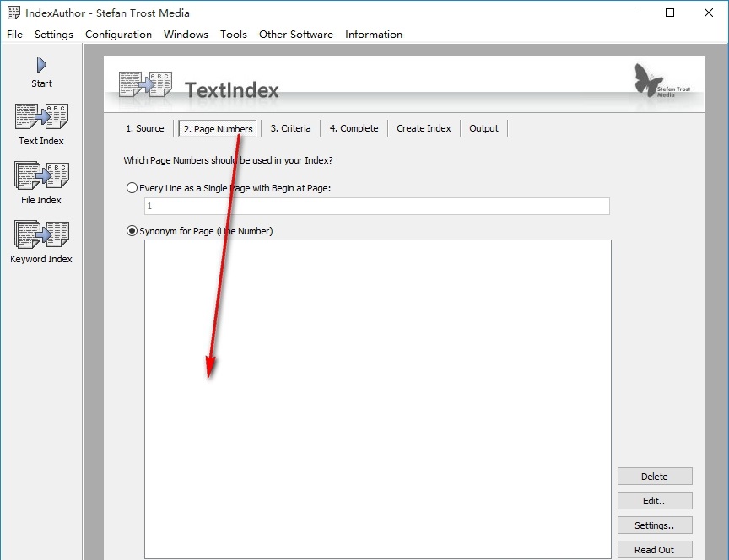The height and width of the screenshot is (560, 729).
Task: Open the File Index module icon
Action: pos(41,175)
